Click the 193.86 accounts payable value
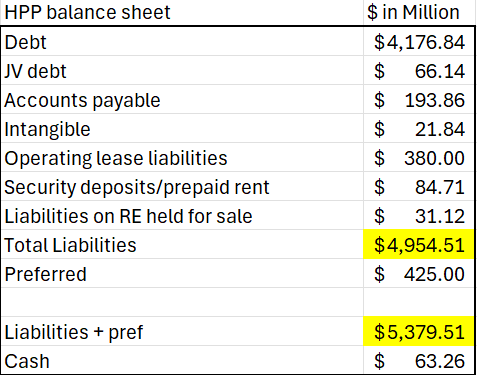Image resolution: width=477 pixels, height=375 pixels. (x=419, y=99)
